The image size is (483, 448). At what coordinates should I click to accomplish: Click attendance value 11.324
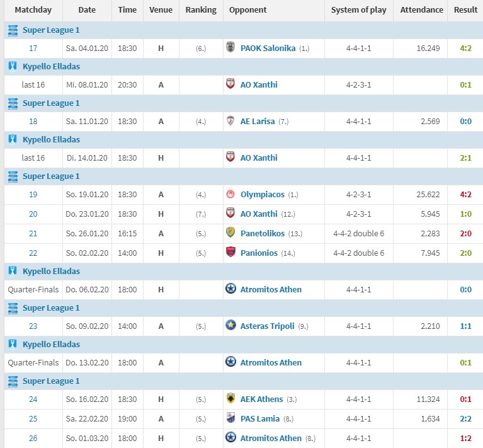pyautogui.click(x=428, y=399)
